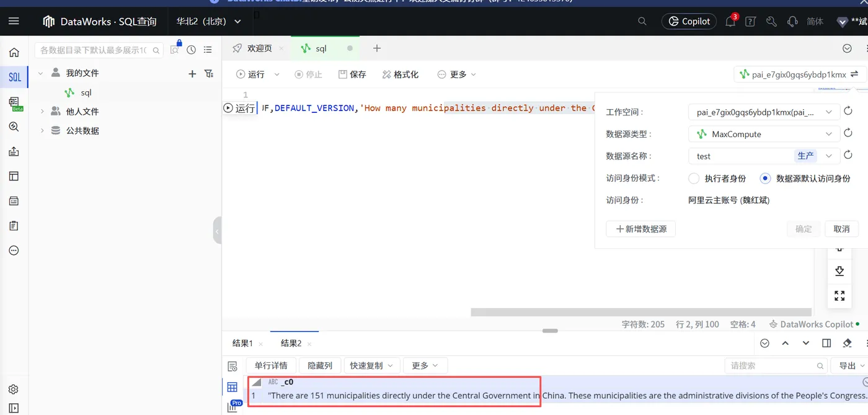The width and height of the screenshot is (868, 415).
Task: Open the MaxCompute data source type dropdown
Action: [764, 134]
